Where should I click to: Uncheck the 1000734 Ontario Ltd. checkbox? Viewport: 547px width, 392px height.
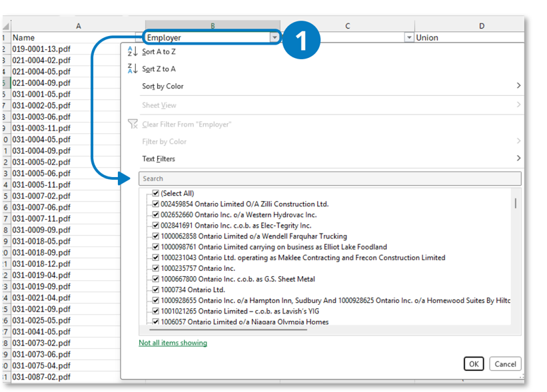(x=156, y=290)
